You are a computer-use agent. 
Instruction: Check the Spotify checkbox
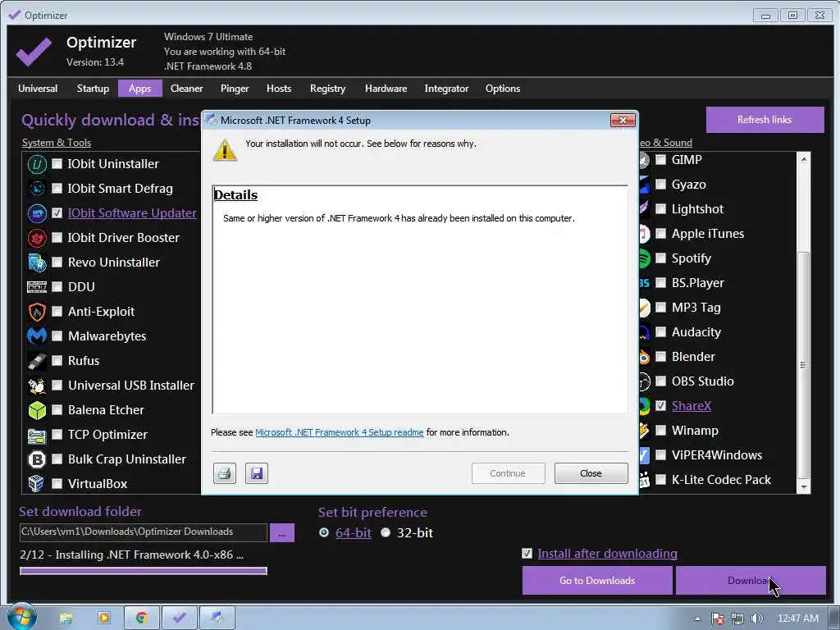click(x=661, y=258)
